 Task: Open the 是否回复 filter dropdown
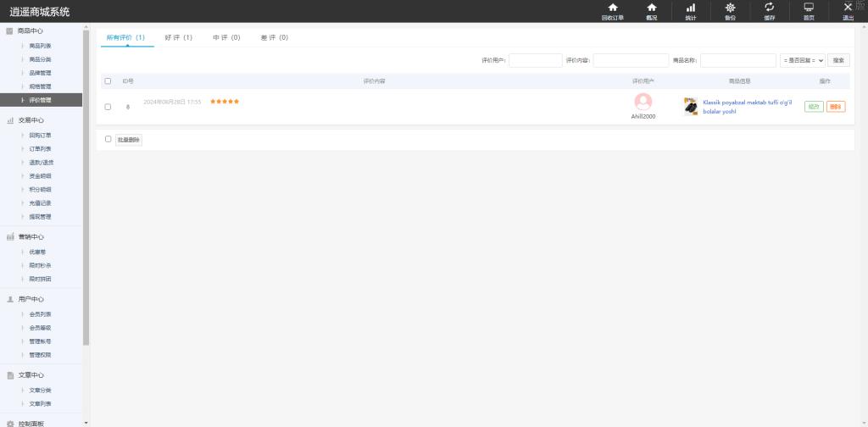click(x=802, y=60)
